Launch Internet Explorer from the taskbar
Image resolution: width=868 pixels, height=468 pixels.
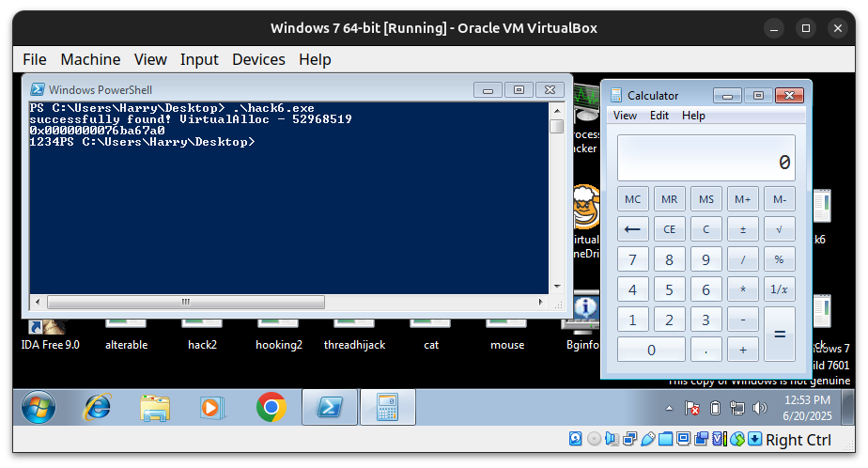tap(98, 408)
